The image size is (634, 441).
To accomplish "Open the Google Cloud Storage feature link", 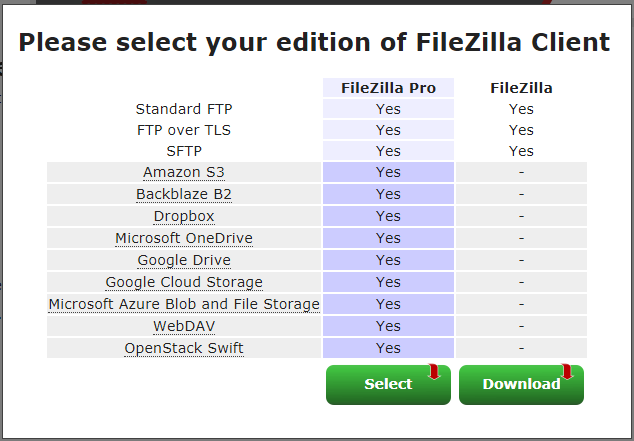I will (184, 282).
